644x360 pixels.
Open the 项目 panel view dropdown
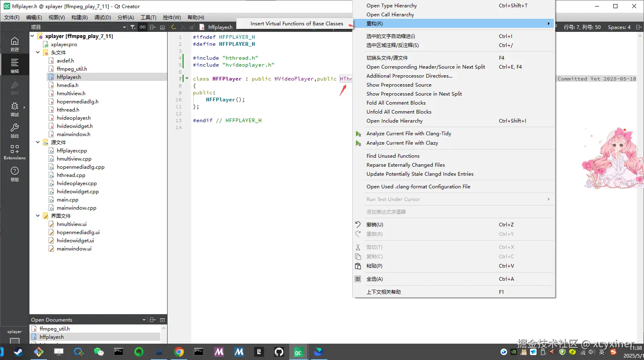[x=124, y=27]
